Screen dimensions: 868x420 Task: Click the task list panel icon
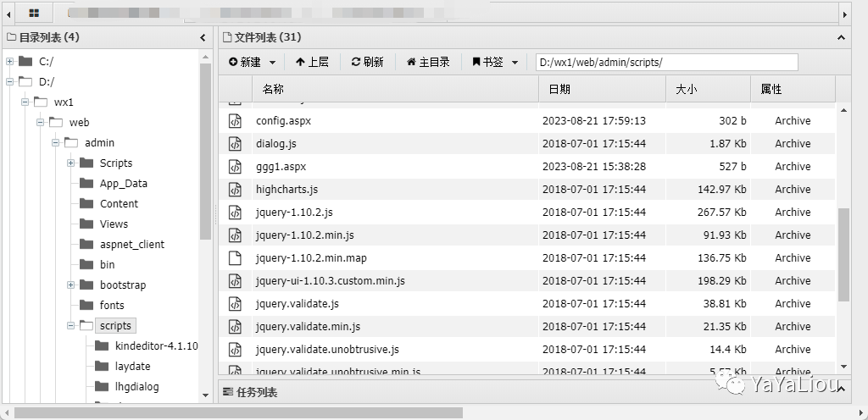(x=227, y=392)
